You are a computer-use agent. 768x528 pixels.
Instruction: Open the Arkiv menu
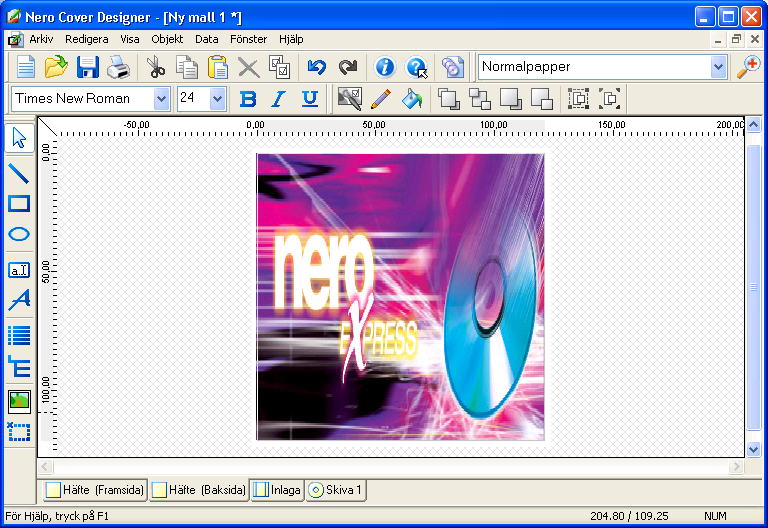click(x=41, y=39)
